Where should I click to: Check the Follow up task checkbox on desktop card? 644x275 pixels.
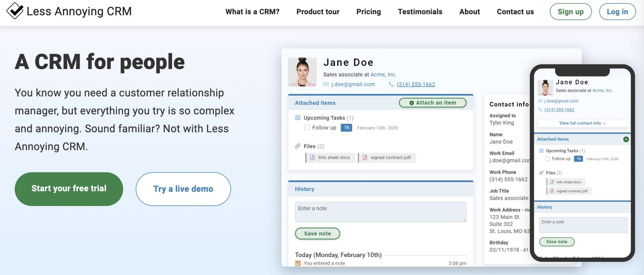tap(307, 128)
